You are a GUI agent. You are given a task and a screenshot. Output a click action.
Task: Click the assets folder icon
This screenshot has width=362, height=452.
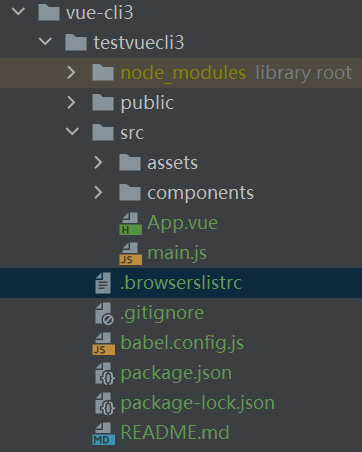(x=130, y=162)
